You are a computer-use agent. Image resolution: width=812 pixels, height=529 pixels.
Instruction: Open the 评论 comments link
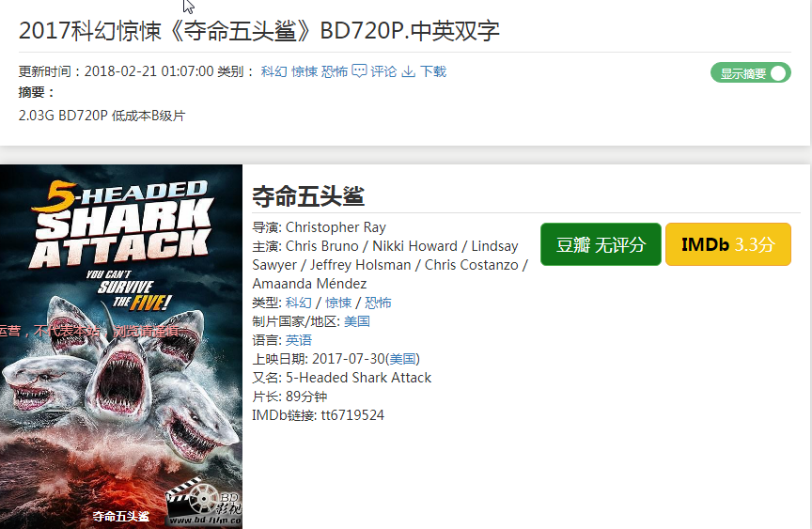click(x=383, y=71)
